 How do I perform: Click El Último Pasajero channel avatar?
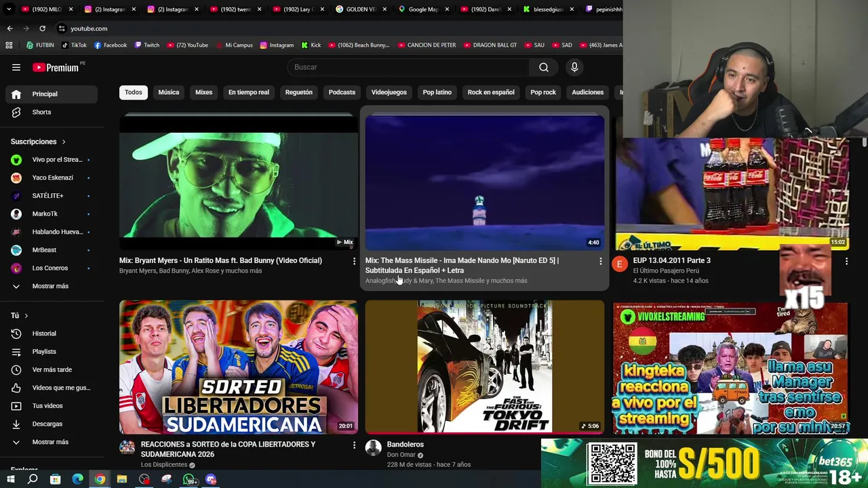point(619,264)
